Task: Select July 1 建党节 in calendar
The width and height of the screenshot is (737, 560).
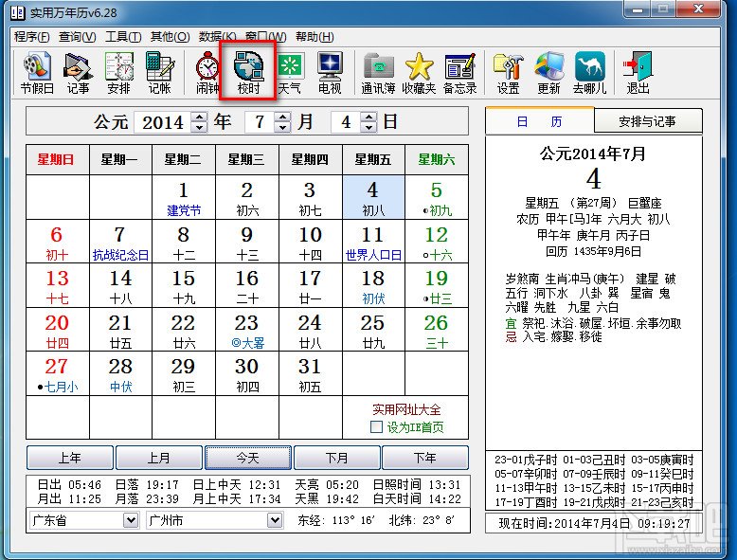Action: click(184, 197)
